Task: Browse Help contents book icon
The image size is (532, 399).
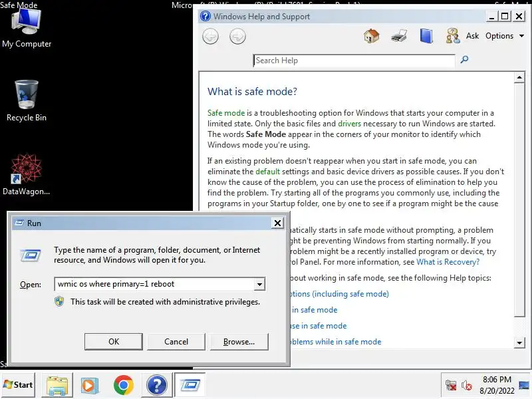Action: tap(426, 36)
